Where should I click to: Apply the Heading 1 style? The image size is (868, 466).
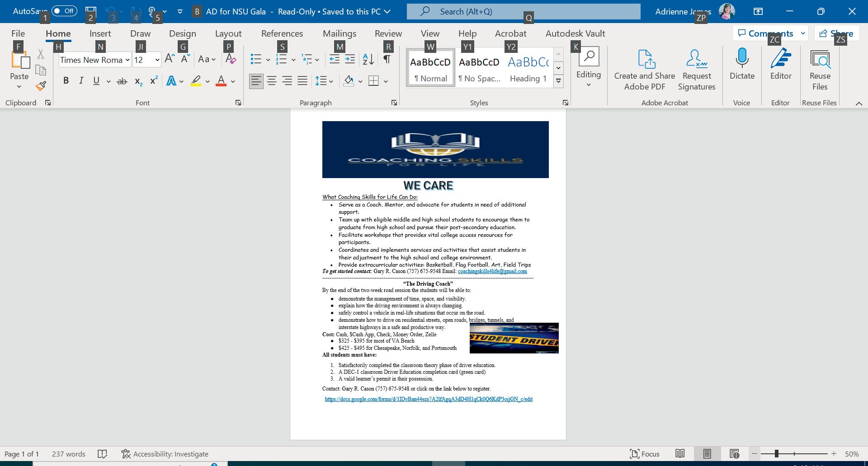pyautogui.click(x=528, y=68)
